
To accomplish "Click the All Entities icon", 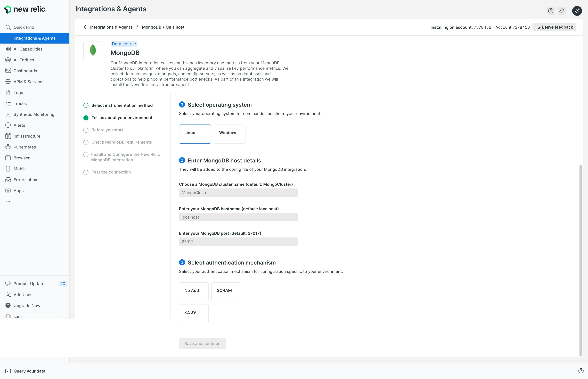I will [8, 60].
